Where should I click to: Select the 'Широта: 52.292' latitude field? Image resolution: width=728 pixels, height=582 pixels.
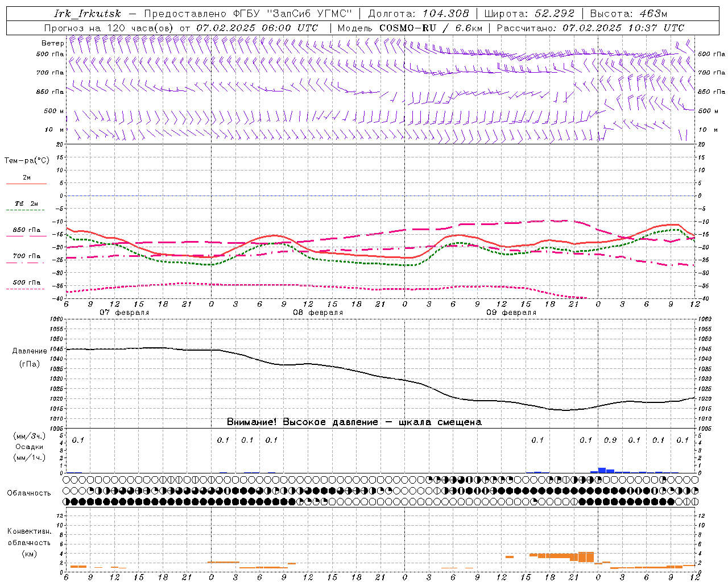point(530,14)
